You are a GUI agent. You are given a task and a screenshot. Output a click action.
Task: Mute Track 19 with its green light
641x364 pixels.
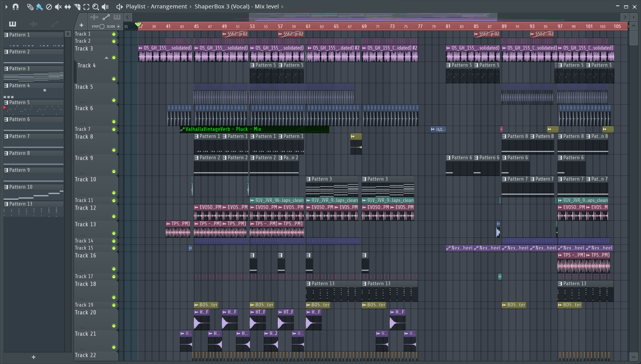[114, 305]
